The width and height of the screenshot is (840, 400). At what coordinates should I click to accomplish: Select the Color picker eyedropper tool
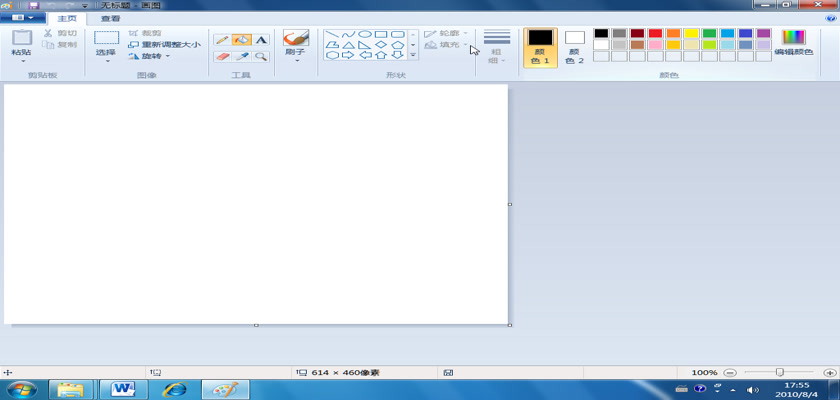tap(241, 57)
